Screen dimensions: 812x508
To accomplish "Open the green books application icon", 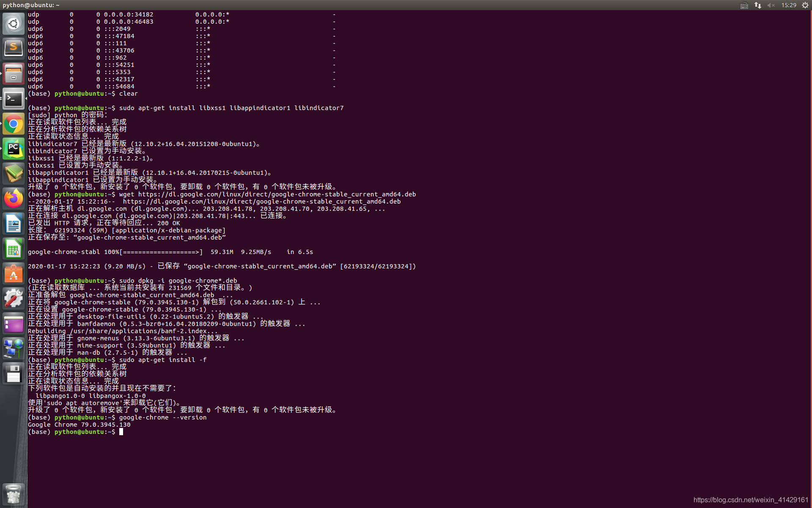I will (14, 174).
